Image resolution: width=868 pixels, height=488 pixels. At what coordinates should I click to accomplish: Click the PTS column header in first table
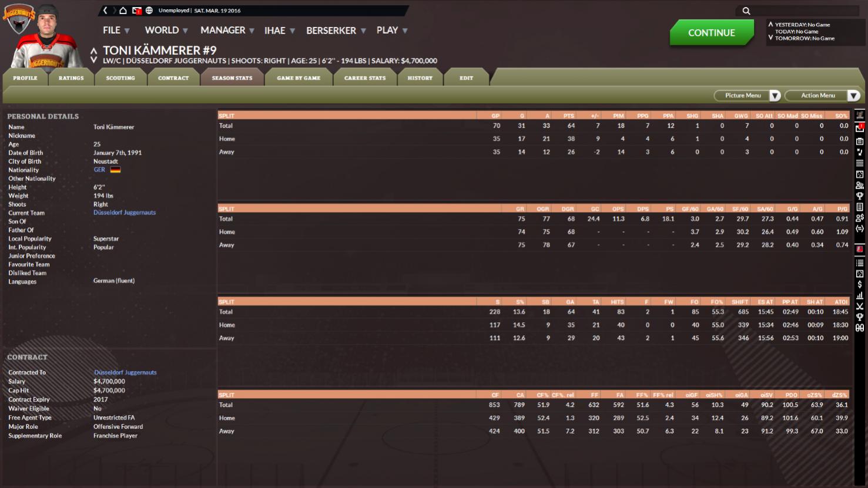click(568, 116)
